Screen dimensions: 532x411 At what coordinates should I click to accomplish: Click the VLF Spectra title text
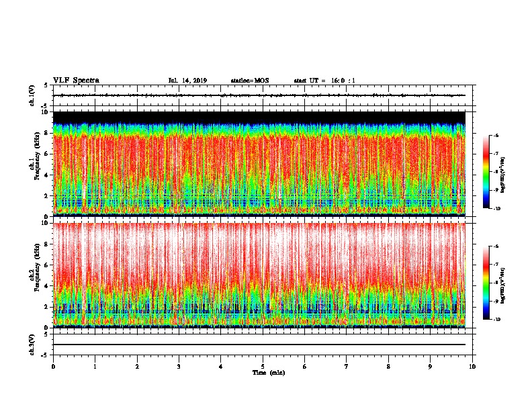76,81
